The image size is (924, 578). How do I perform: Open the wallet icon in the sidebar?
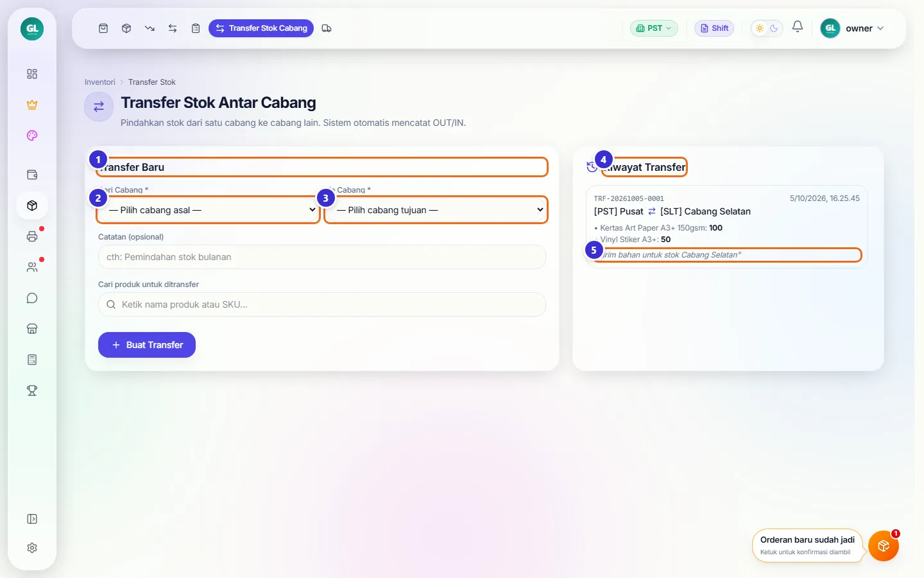coord(32,175)
